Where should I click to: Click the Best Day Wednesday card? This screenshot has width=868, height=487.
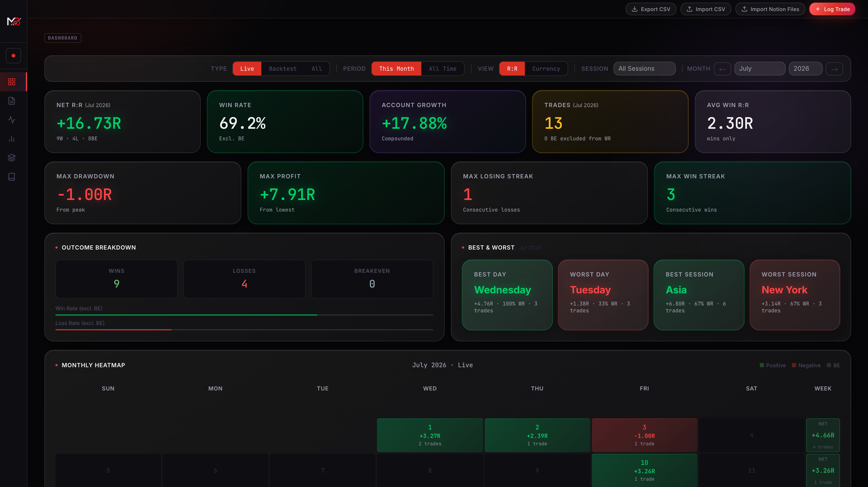click(507, 295)
